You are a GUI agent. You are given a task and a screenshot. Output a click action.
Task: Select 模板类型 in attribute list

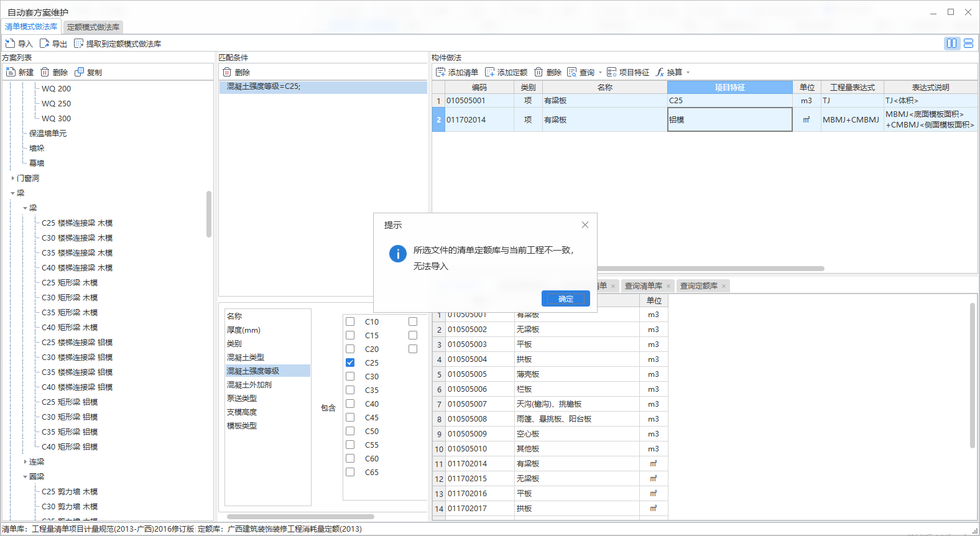click(x=267, y=425)
